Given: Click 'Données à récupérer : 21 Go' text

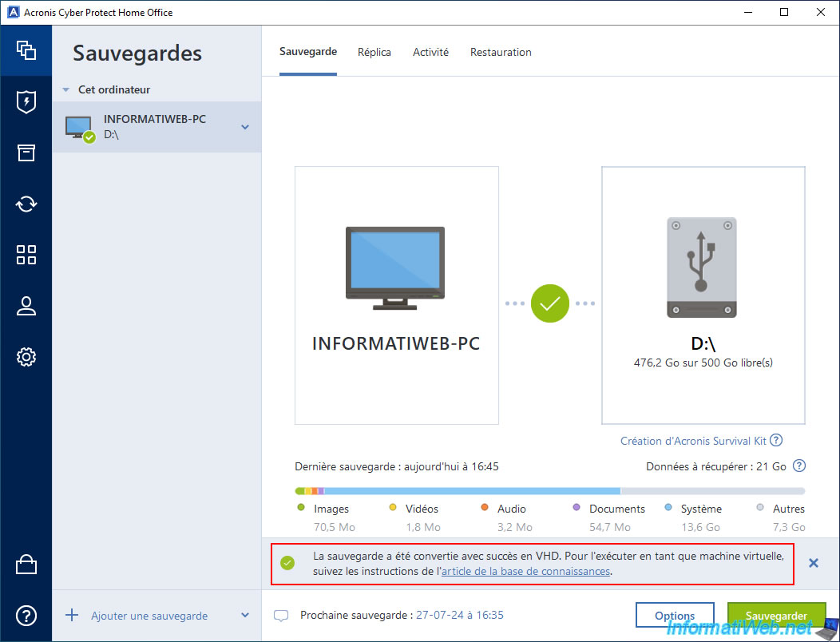Looking at the screenshot, I should [x=715, y=466].
